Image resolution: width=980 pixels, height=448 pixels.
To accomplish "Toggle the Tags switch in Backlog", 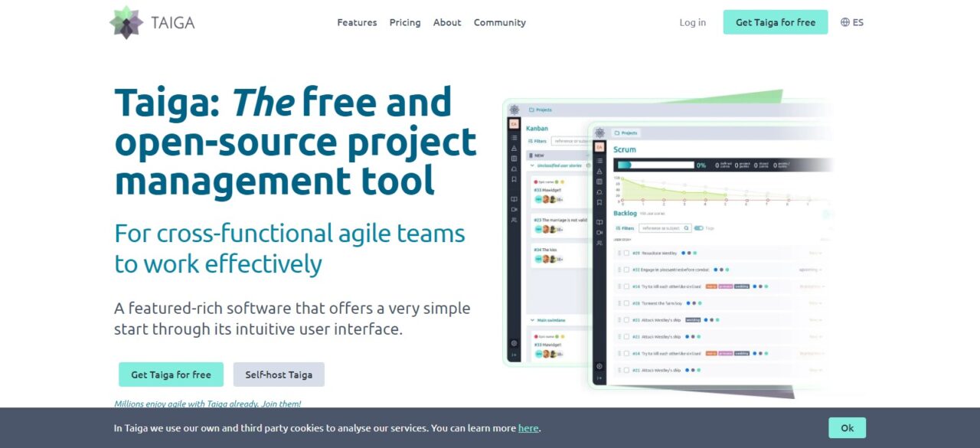I will point(699,228).
